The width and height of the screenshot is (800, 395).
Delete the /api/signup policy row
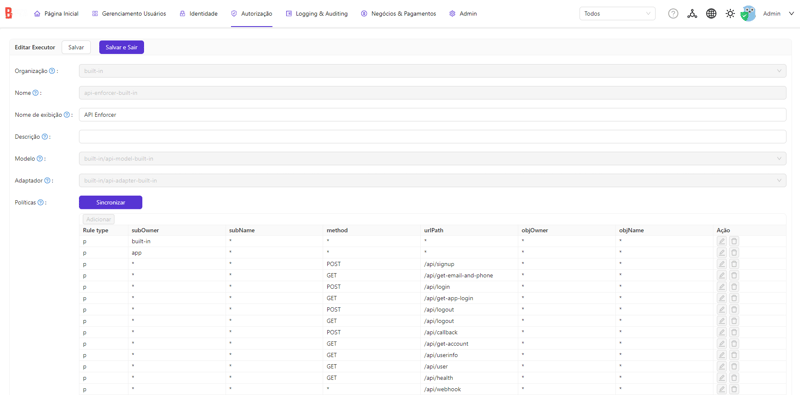point(734,264)
